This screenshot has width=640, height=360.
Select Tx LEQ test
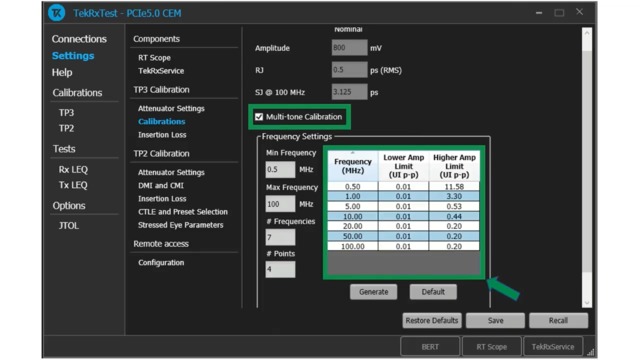[73, 185]
